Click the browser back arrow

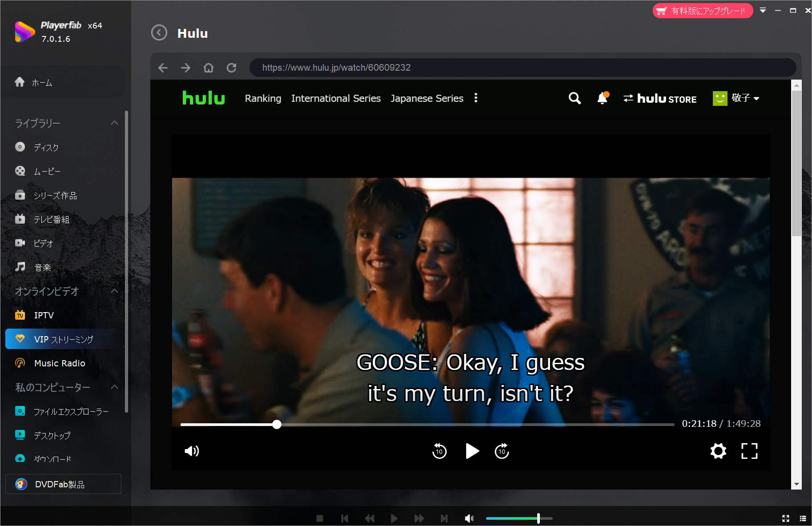pyautogui.click(x=163, y=68)
